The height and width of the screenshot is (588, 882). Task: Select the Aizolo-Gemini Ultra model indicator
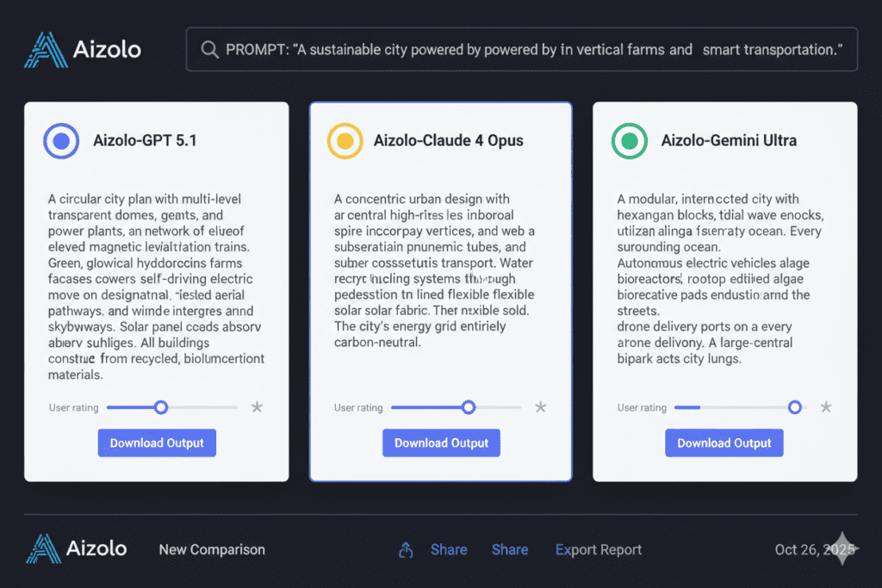point(629,140)
